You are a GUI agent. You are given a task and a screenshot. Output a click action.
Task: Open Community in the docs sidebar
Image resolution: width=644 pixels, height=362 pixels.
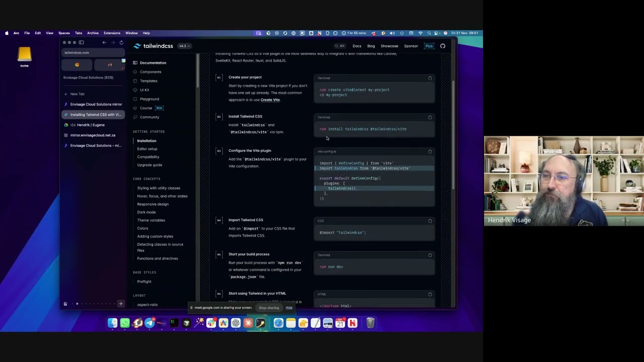tap(149, 117)
